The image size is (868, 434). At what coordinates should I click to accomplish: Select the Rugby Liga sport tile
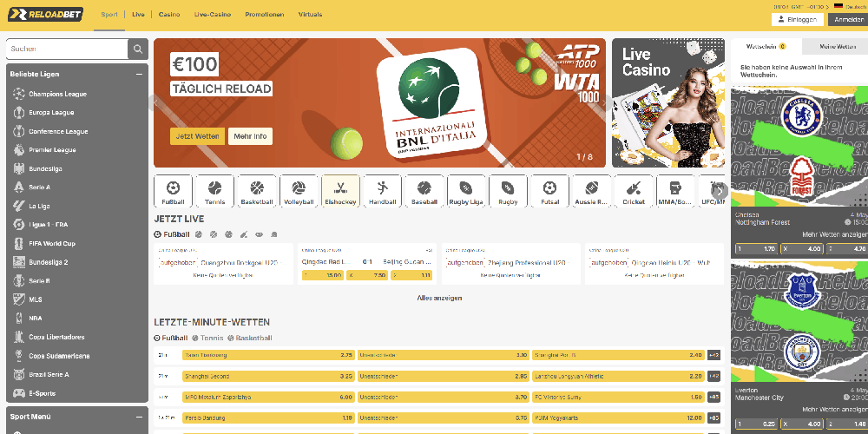466,192
